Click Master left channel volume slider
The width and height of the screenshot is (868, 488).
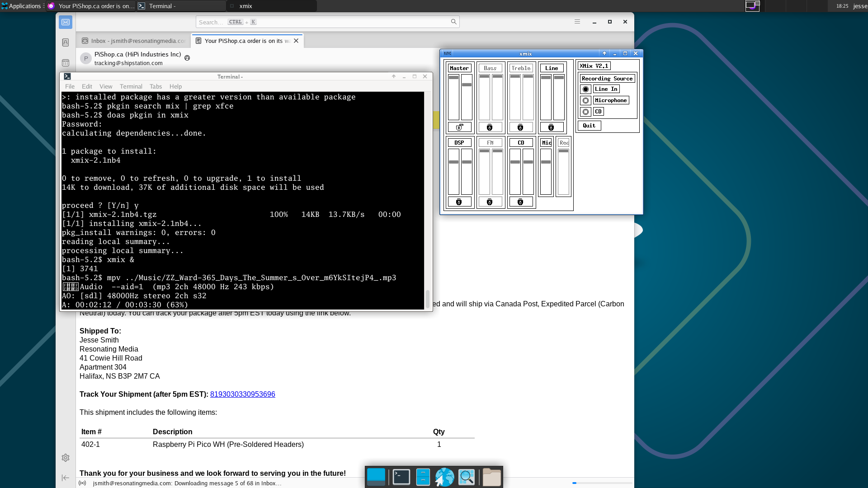(453, 97)
